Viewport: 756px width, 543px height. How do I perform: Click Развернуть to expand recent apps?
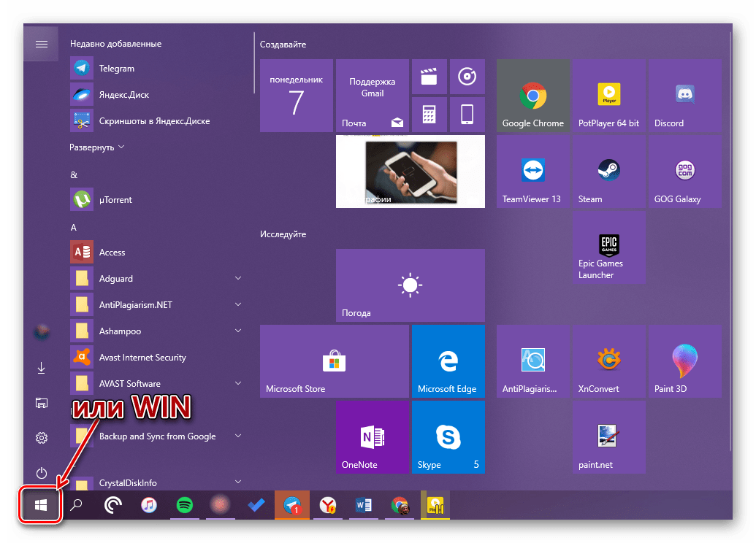coord(97,147)
